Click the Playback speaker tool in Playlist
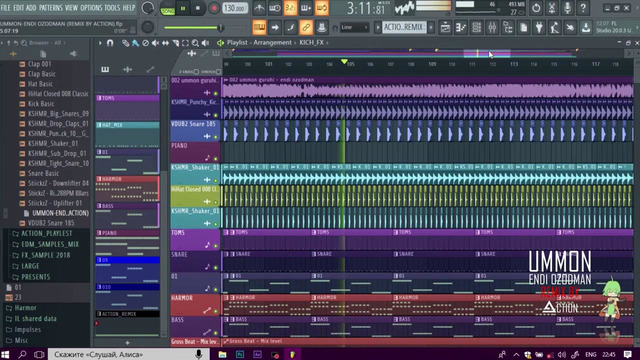The width and height of the screenshot is (640, 360). pyautogui.click(x=205, y=43)
